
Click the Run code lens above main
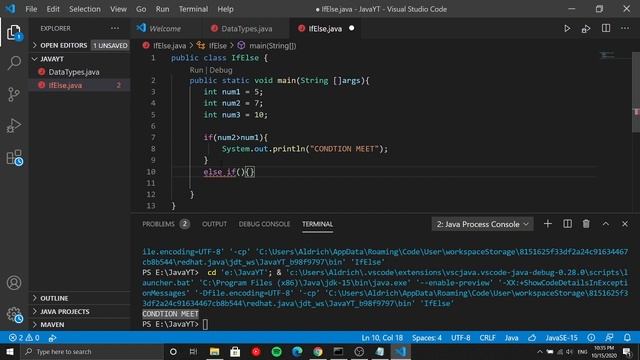pos(196,70)
